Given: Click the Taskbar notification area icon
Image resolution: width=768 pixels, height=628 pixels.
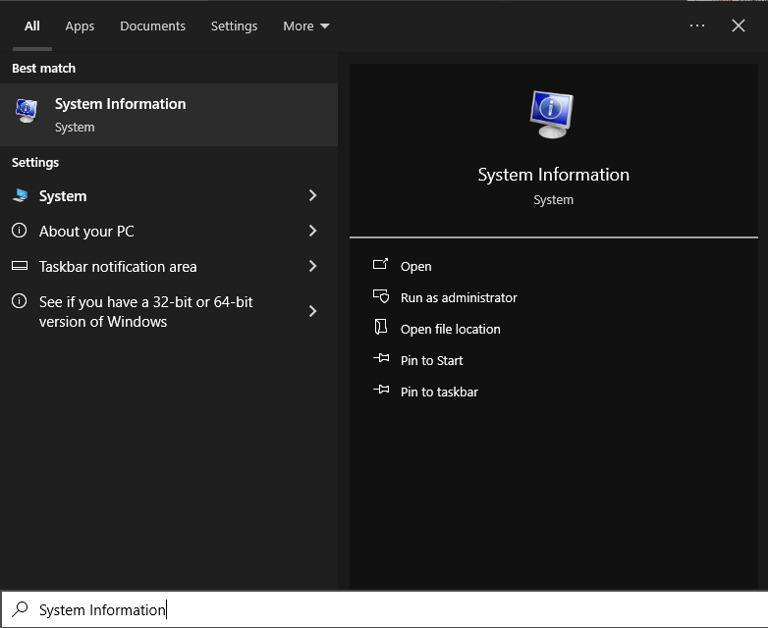Looking at the screenshot, I should 20,266.
